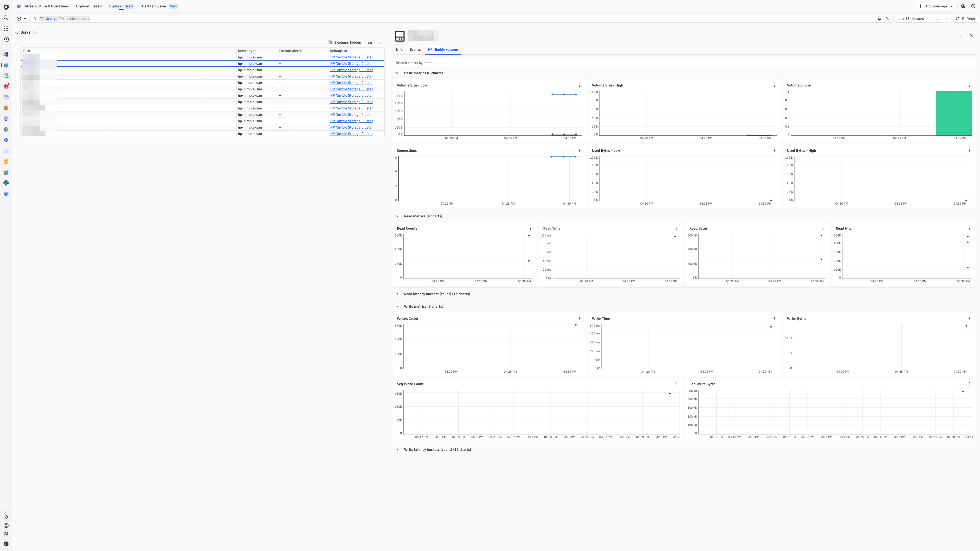This screenshot has height=551, width=980.
Task: Open the Alert templates tab
Action: pos(159,6)
